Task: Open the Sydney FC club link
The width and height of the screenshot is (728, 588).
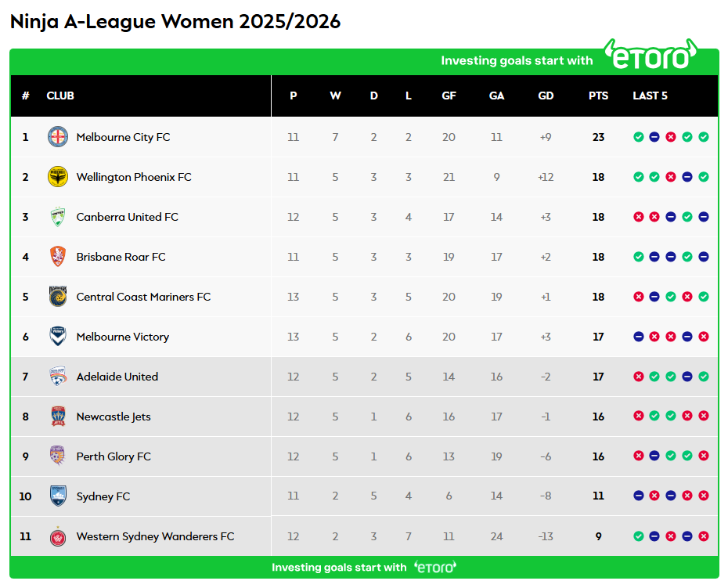Action: tap(103, 496)
